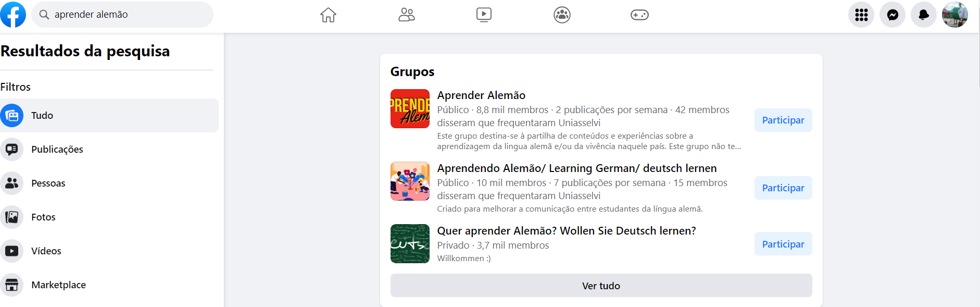Select the Vídeos filter
The image size is (980, 307).
coord(109,251)
